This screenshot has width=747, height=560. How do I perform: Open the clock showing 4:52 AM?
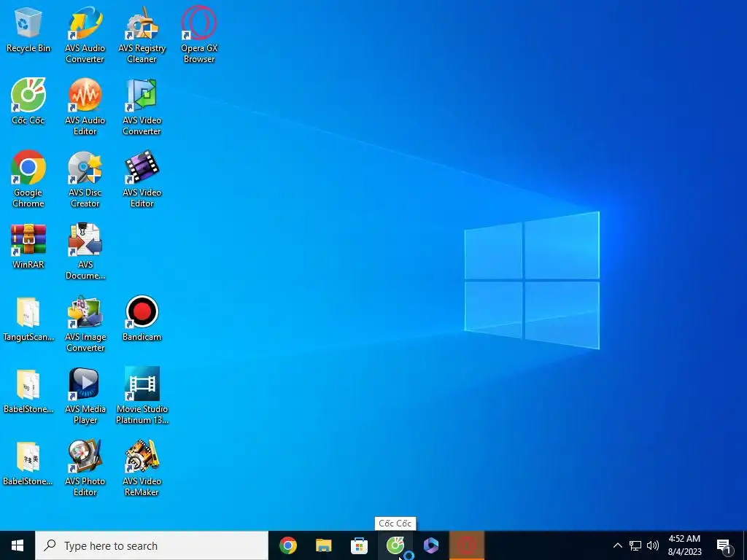(x=684, y=545)
